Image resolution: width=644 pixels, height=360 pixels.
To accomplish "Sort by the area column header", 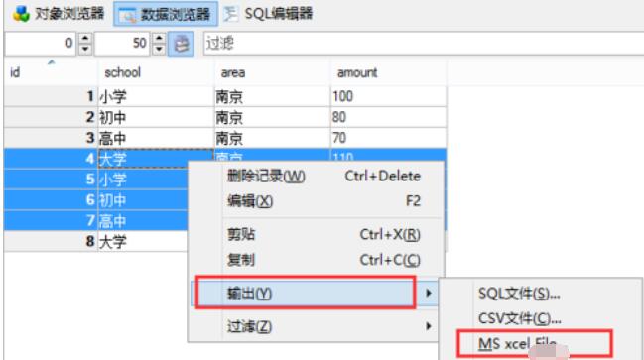I will (272, 72).
